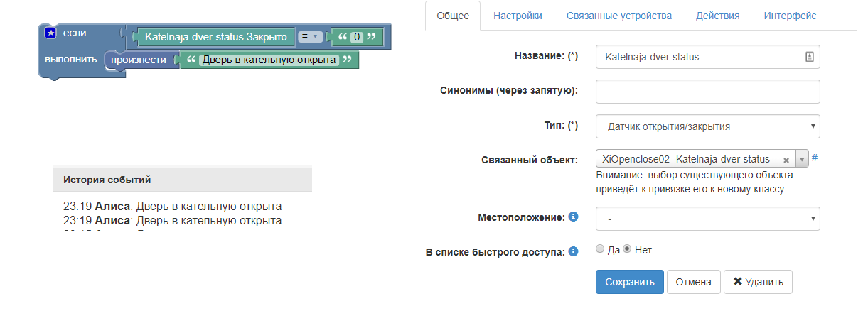Image resolution: width=868 pixels, height=333 pixels.
Task: Select the Нет radio button
Action: 627,249
